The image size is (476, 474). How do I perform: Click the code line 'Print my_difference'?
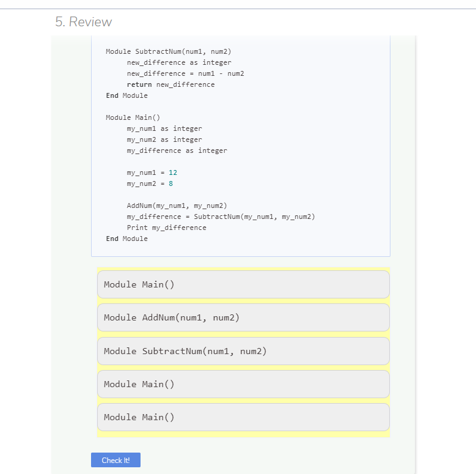click(166, 228)
